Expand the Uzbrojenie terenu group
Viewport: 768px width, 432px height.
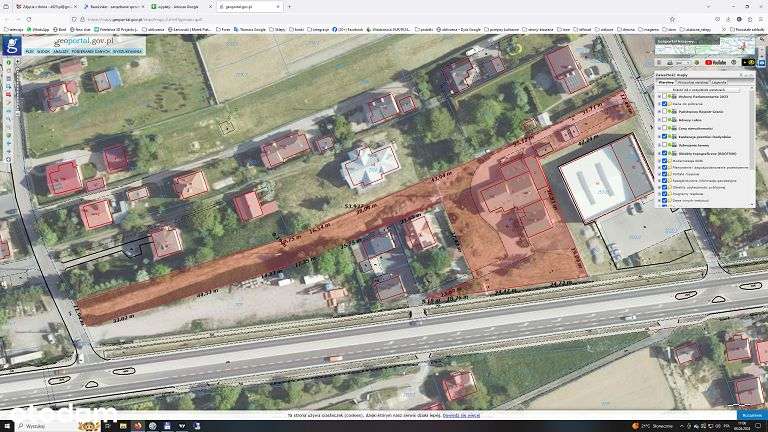(659, 145)
